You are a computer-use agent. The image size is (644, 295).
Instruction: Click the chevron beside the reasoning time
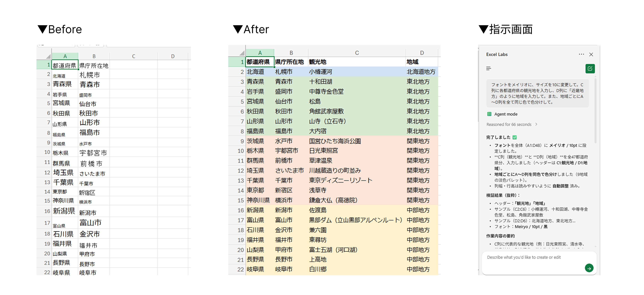(x=536, y=124)
